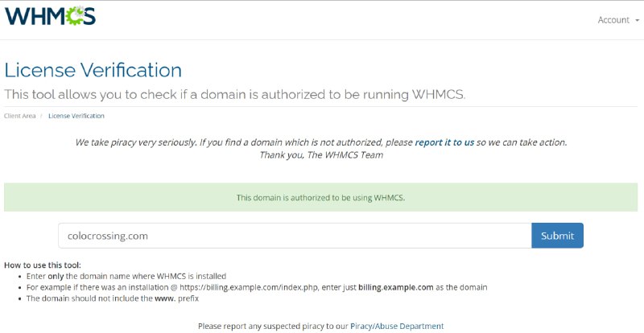Expand the Account dropdown caret arrow
The width and height of the screenshot is (644, 333).
(x=637, y=20)
